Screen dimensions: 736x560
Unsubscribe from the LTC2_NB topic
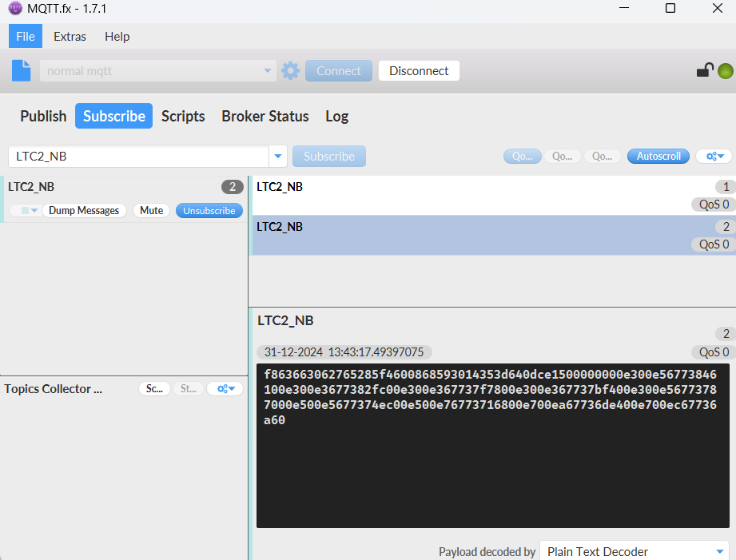point(209,210)
